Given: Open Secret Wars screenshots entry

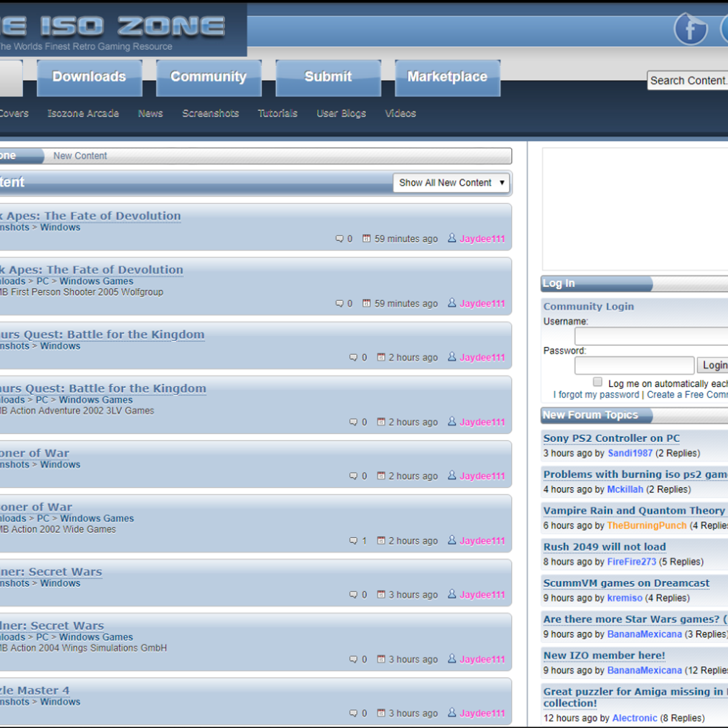Looking at the screenshot, I should [x=51, y=572].
